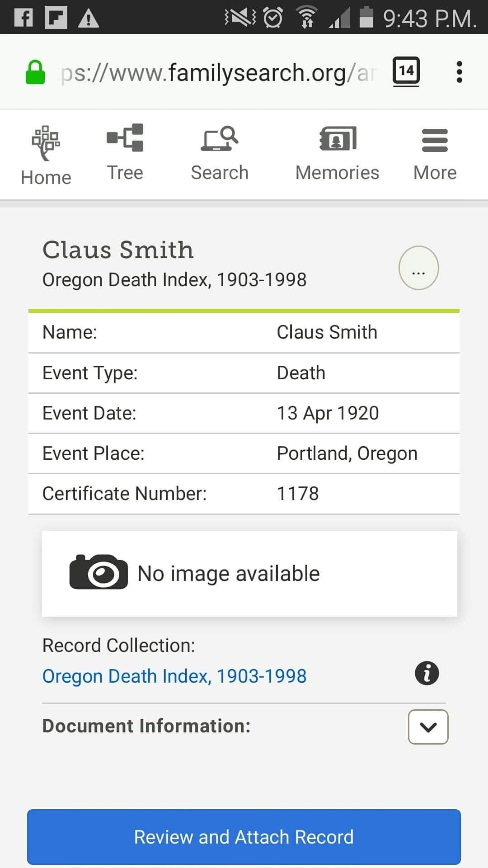This screenshot has width=488, height=868.
Task: Open the Search navigation icon
Action: 220,138
